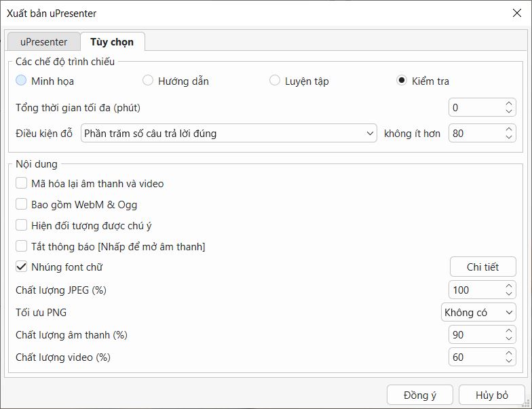Select the Kiểm tra radio button
This screenshot has width=532, height=409.
tap(402, 81)
